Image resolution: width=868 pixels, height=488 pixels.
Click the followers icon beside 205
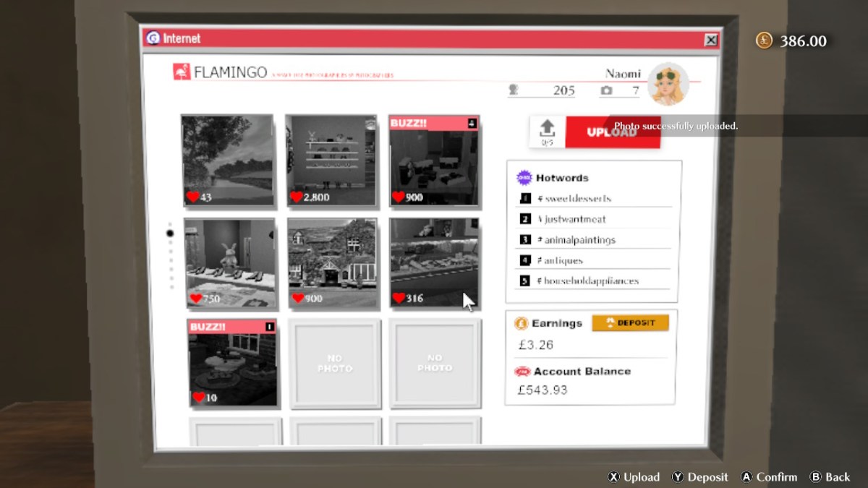click(514, 90)
